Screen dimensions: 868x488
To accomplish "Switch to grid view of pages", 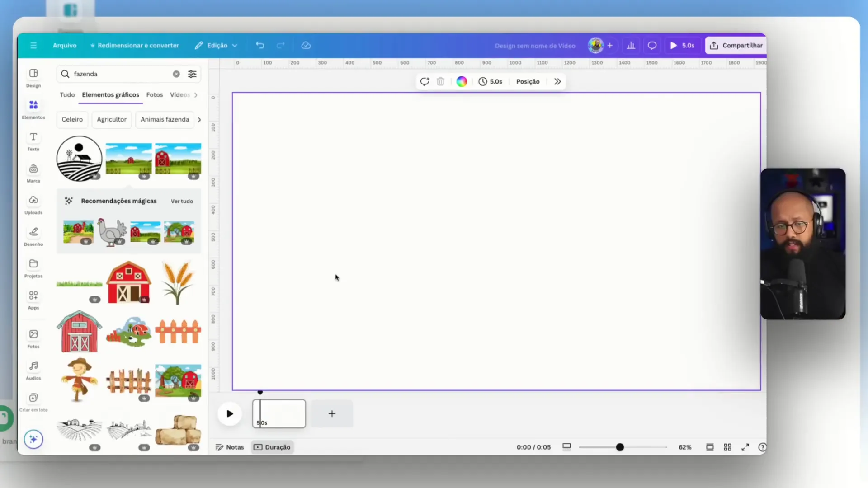I will pos(727,447).
